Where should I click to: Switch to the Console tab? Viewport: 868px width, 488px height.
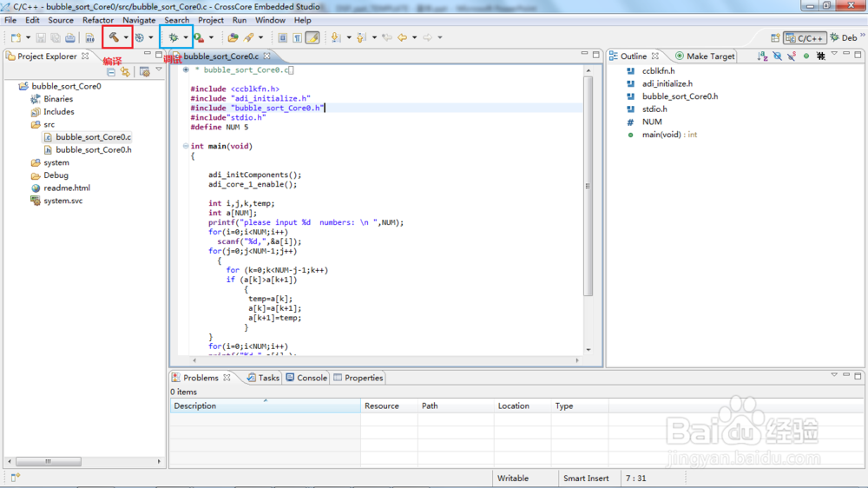point(306,378)
